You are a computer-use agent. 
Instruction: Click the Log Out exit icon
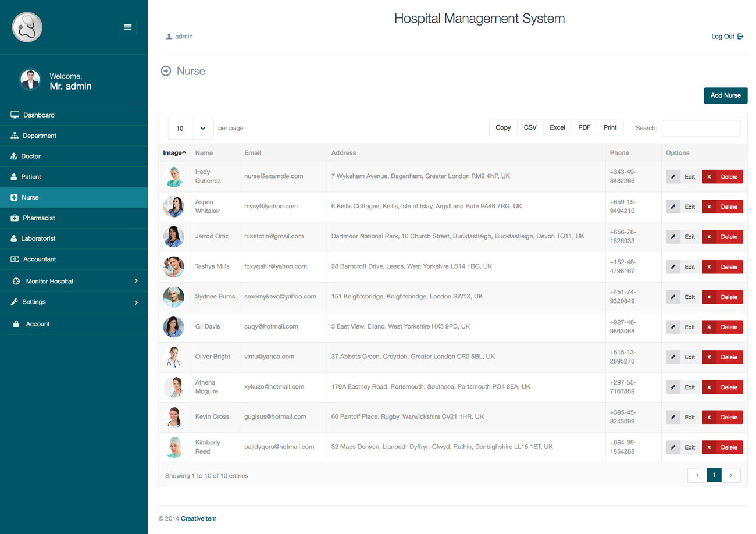click(x=740, y=37)
